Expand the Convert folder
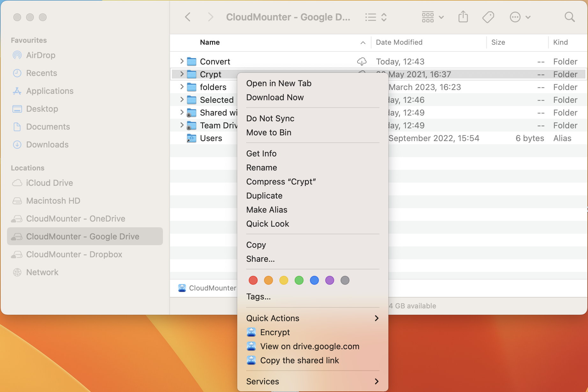The height and width of the screenshot is (392, 588). point(182,61)
